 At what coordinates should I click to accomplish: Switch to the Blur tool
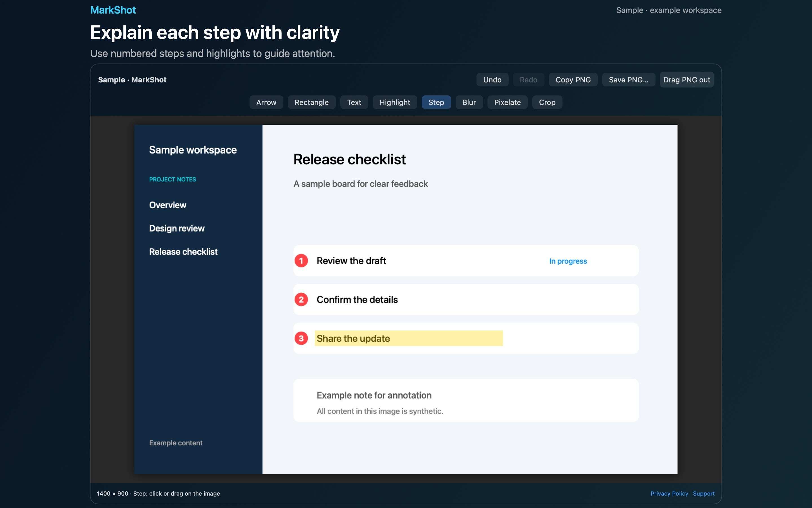pos(469,102)
